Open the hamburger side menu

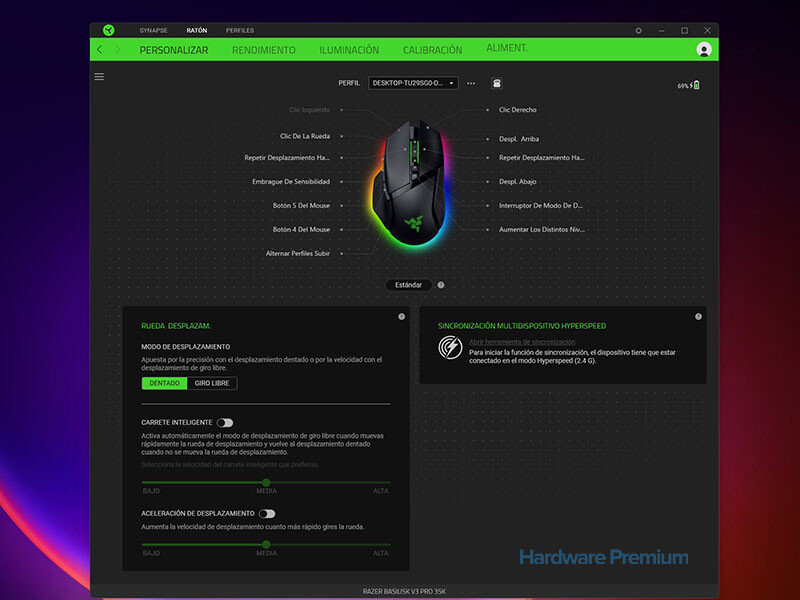point(99,77)
